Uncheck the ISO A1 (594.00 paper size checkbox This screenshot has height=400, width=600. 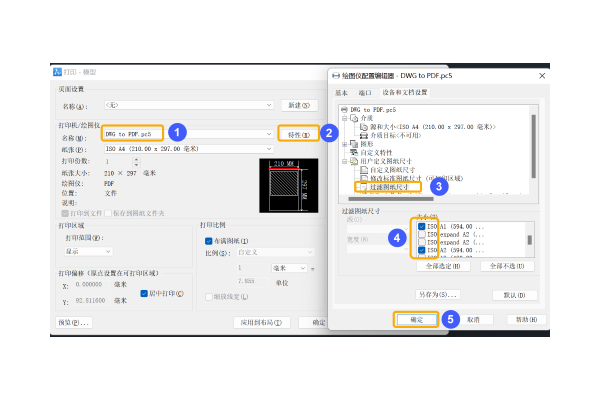[422, 227]
